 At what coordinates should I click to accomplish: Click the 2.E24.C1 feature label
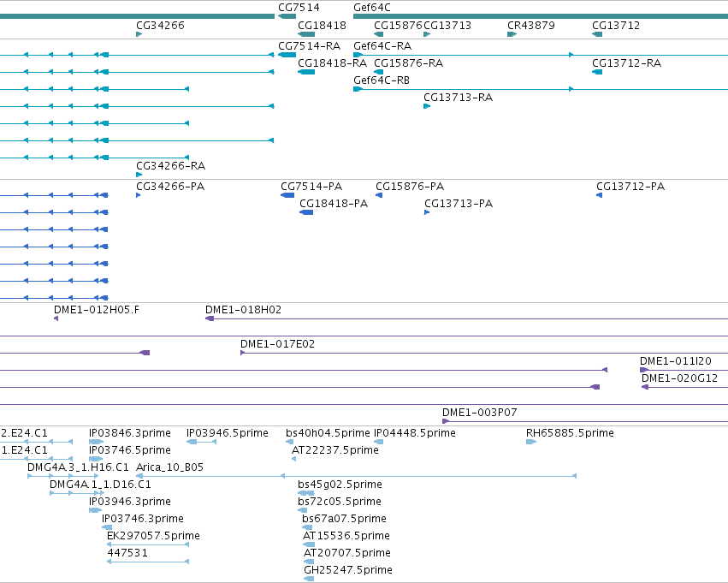tap(24, 433)
